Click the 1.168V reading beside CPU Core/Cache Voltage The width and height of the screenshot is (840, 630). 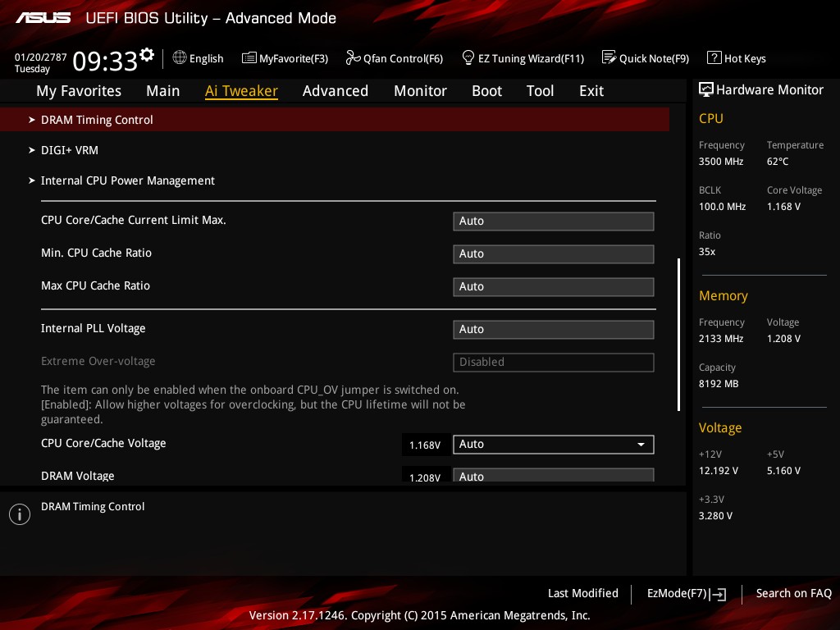(425, 445)
